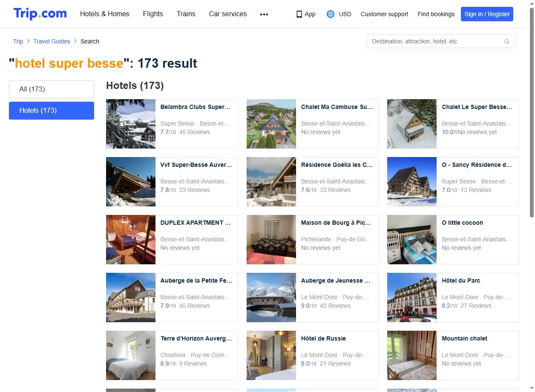535x392 pixels.
Task: Open Vvf Super-Besse Auvergne photo
Action: pyautogui.click(x=131, y=182)
